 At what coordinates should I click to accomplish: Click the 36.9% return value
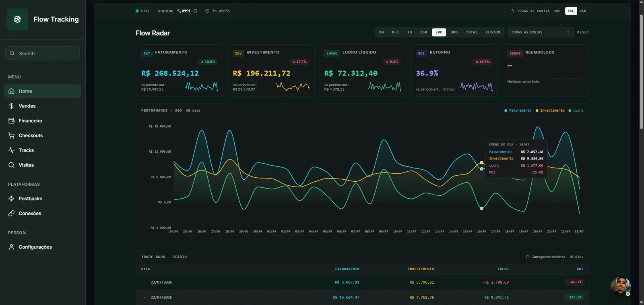(x=427, y=73)
